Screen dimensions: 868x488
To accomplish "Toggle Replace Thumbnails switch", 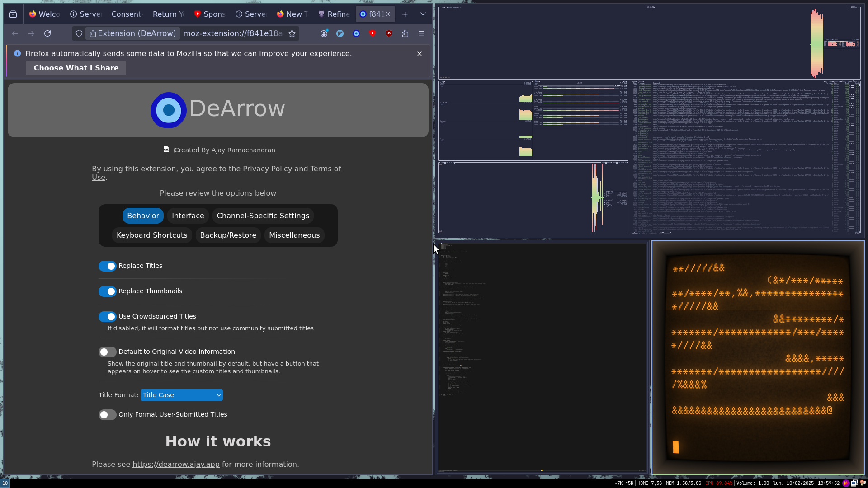I will tap(108, 291).
